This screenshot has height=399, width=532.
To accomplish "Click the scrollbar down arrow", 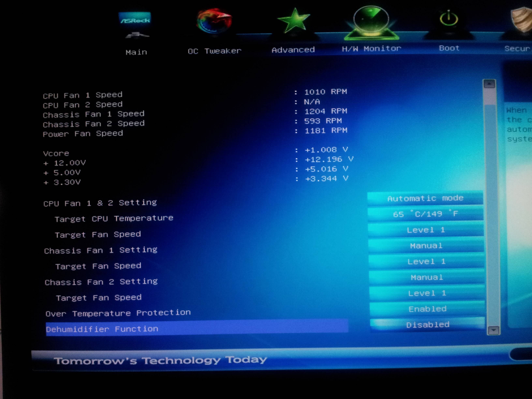I will pos(494,330).
